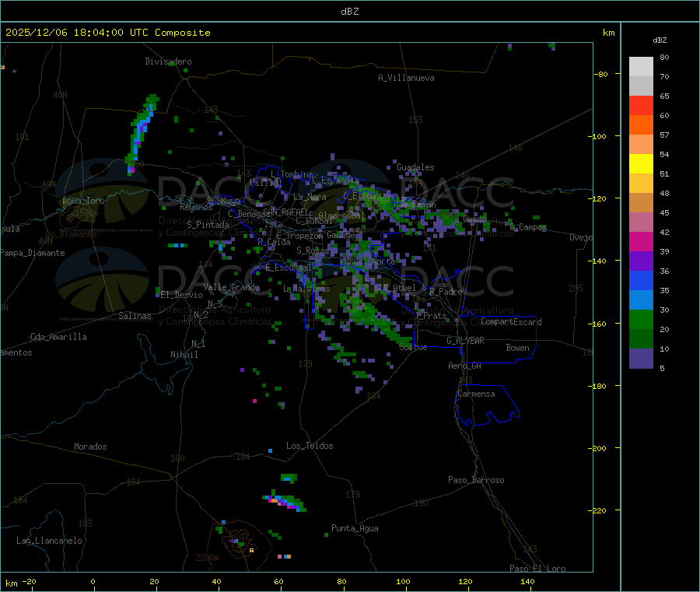Pick the 57 dBZ orange legend swatch
This screenshot has height=592, width=700.
[x=641, y=125]
